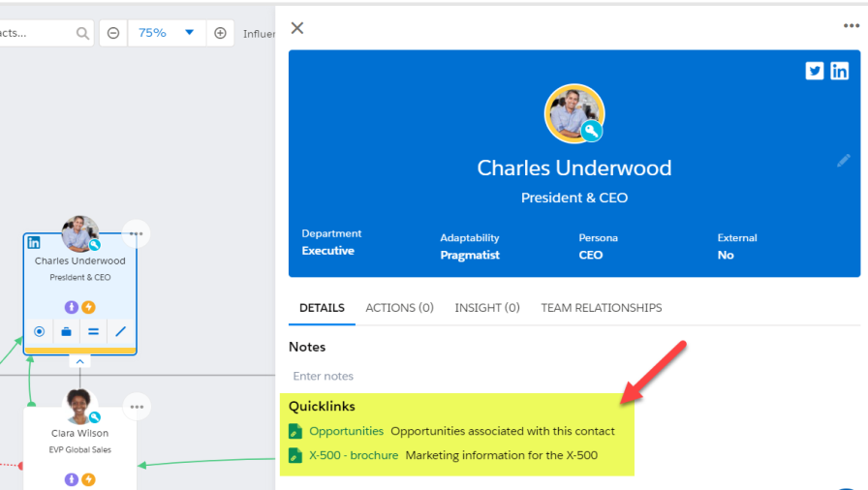The width and height of the screenshot is (868, 490).
Task: Click the slash line icon on Charles card
Action: [x=121, y=332]
